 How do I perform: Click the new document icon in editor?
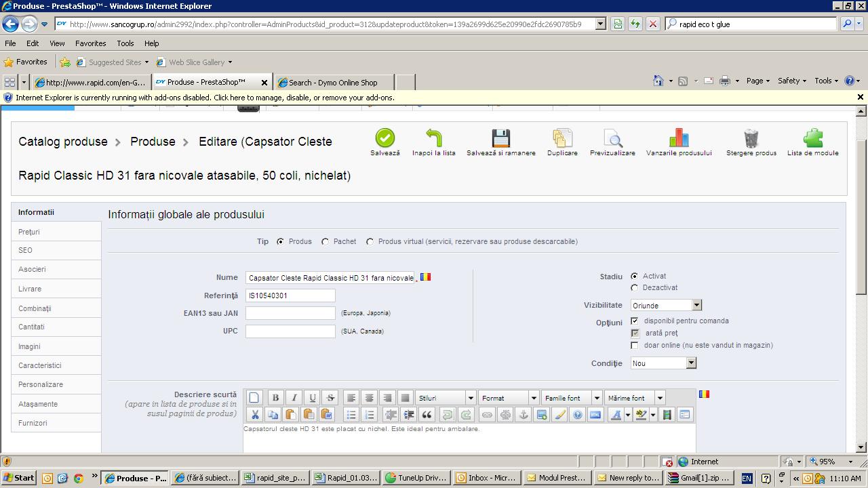(x=254, y=398)
